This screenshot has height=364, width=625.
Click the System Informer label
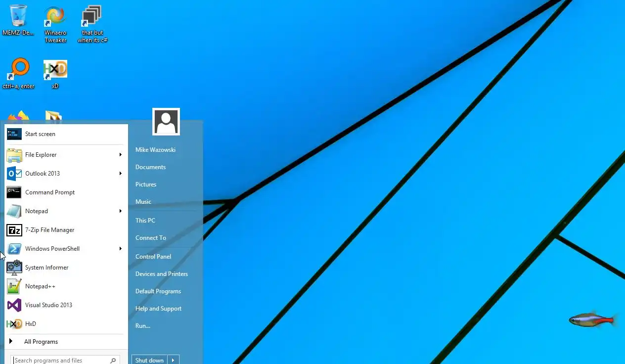pyautogui.click(x=46, y=268)
